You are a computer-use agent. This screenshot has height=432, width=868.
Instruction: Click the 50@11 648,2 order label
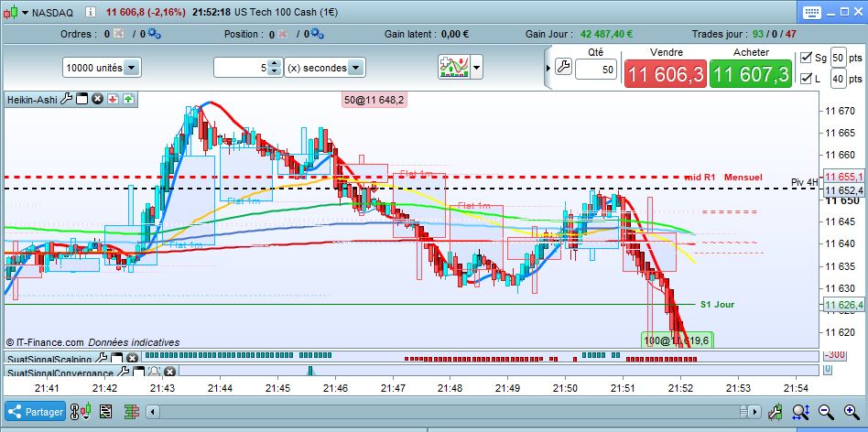[374, 100]
